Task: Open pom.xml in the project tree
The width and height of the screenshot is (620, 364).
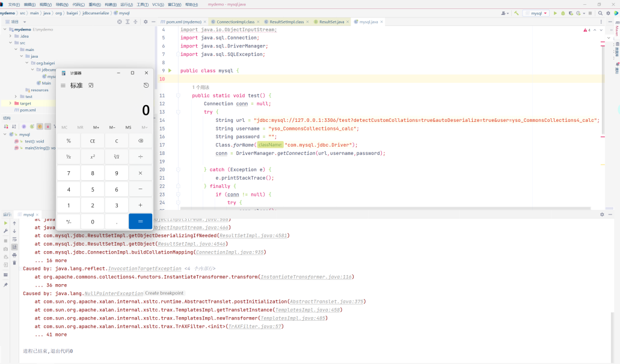Action: (28, 110)
